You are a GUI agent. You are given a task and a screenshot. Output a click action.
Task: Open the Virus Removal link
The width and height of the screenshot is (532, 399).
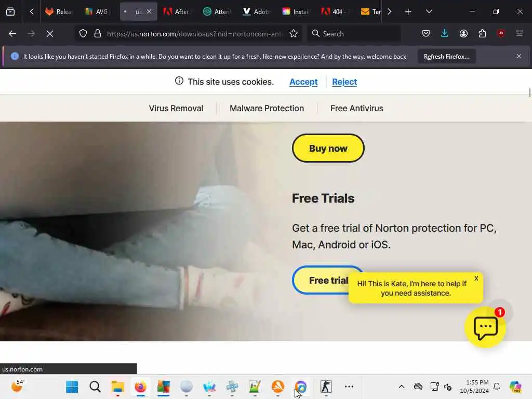tap(176, 108)
